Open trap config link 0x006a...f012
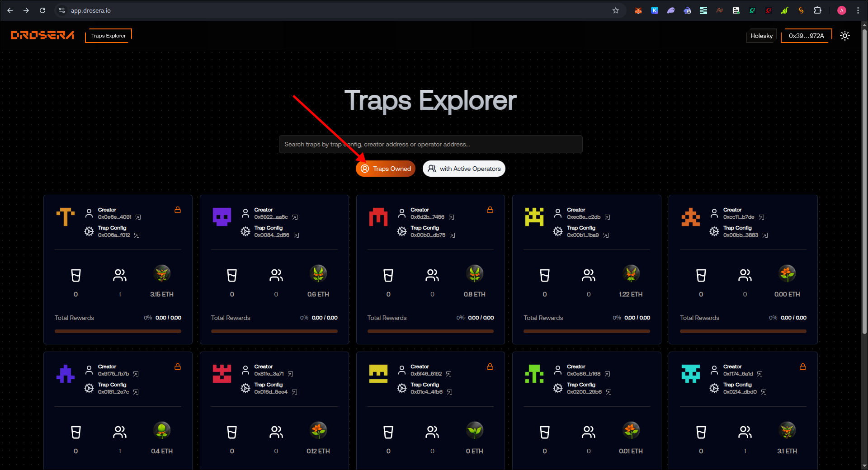868x470 pixels. click(137, 235)
